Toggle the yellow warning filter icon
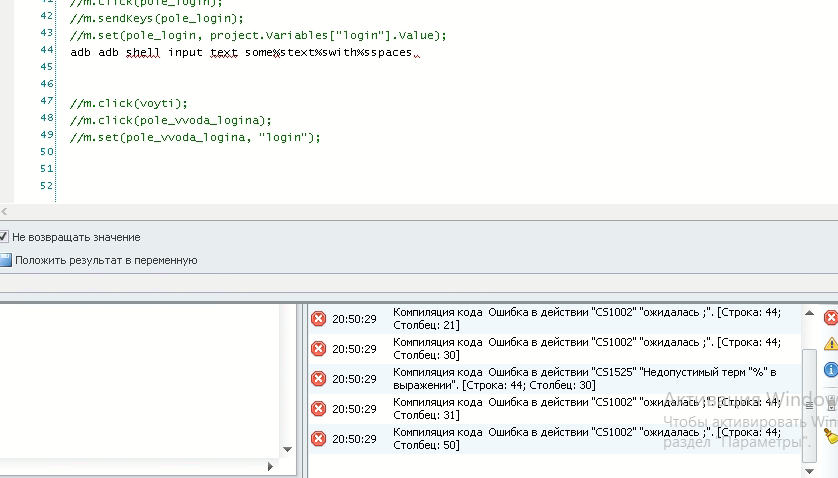 pos(830,344)
